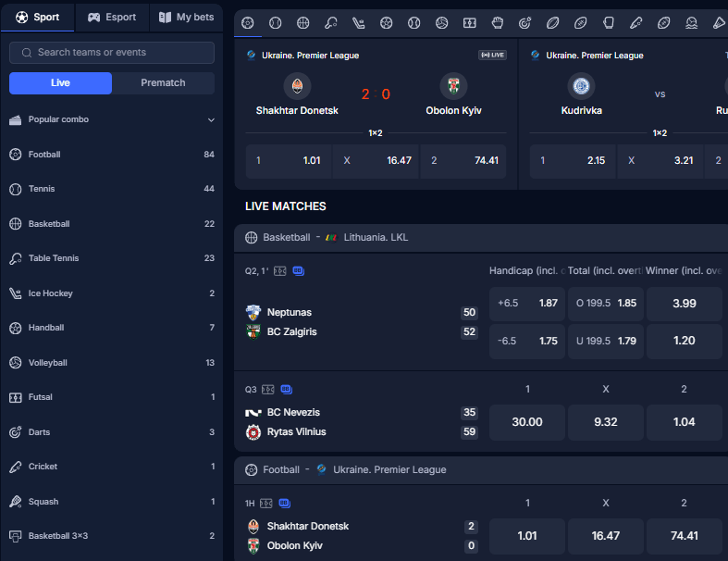Pick BC Nevezis win at 30.00
728x561 pixels.
527,422
